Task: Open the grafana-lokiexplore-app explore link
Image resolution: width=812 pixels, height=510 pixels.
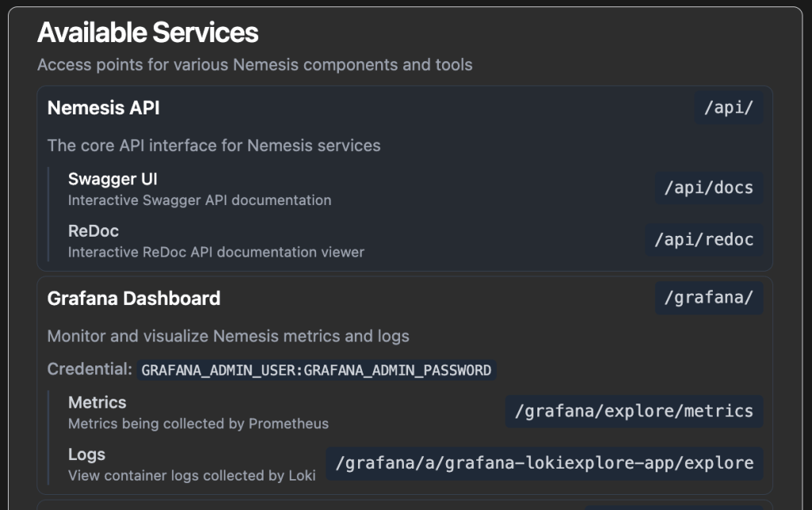Action: (544, 463)
